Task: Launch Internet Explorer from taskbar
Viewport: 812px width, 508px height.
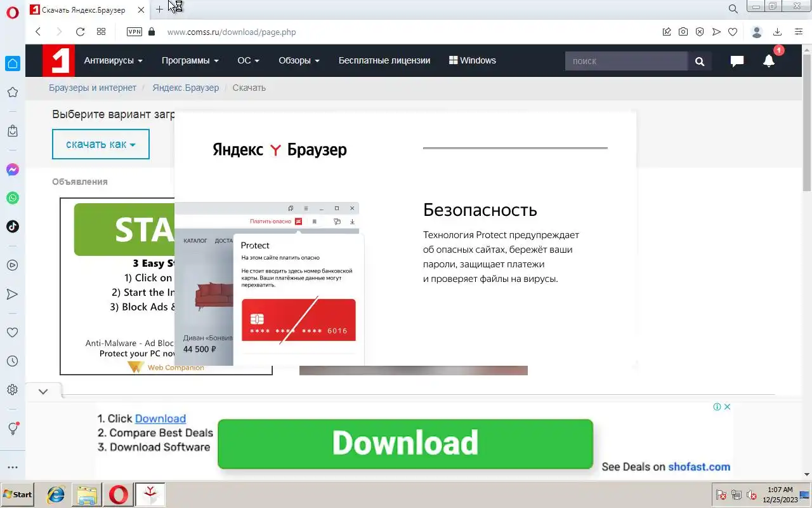Action: coord(56,495)
